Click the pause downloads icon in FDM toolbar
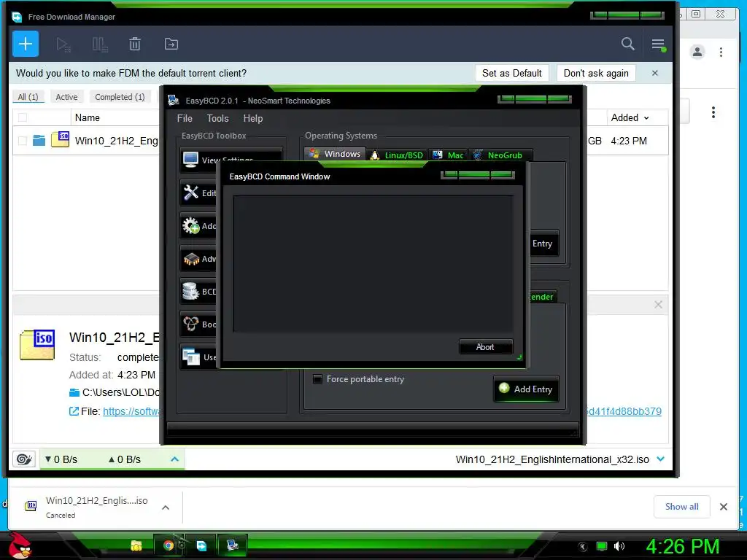Screen dimensions: 747x560 99,44
